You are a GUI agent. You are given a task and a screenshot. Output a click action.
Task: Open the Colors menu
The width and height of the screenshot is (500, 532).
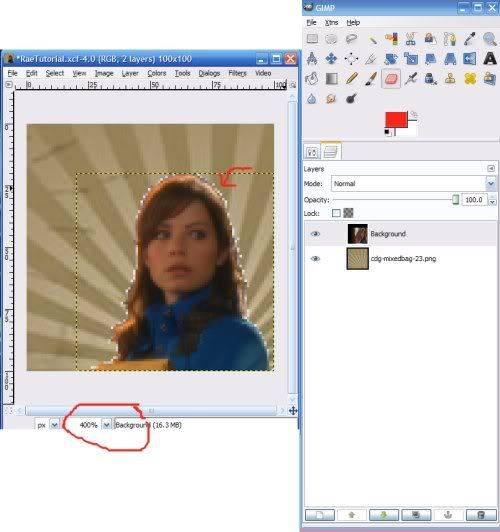pos(157,73)
